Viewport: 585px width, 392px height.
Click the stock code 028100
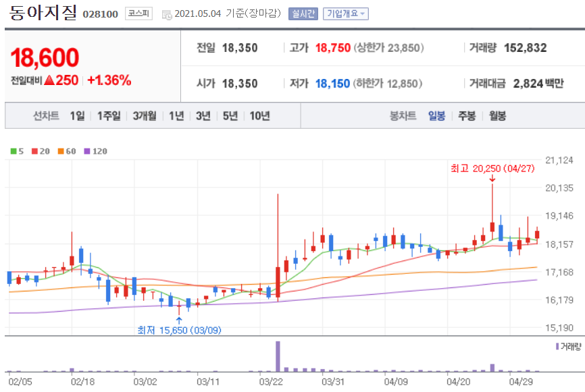pos(100,14)
